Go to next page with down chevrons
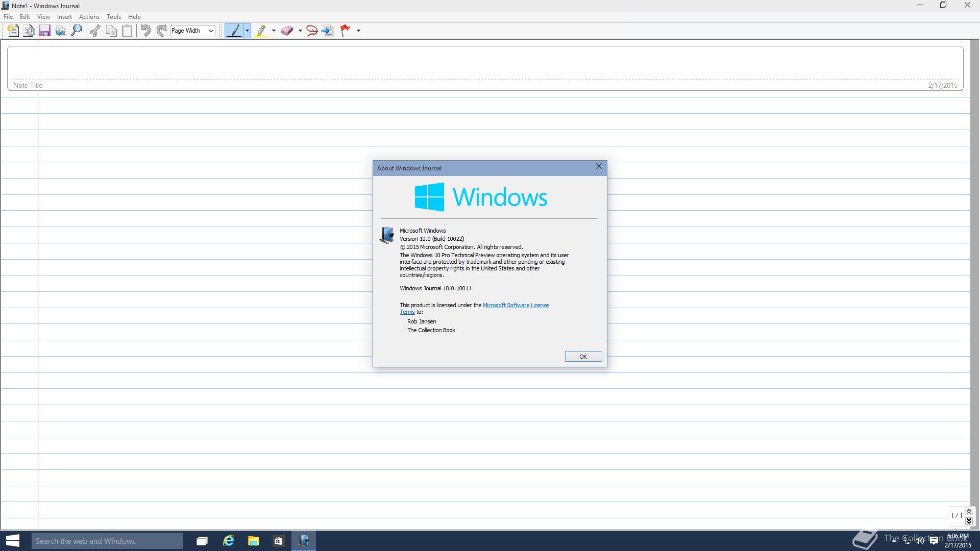Screen dimensions: 980x551 point(969,521)
